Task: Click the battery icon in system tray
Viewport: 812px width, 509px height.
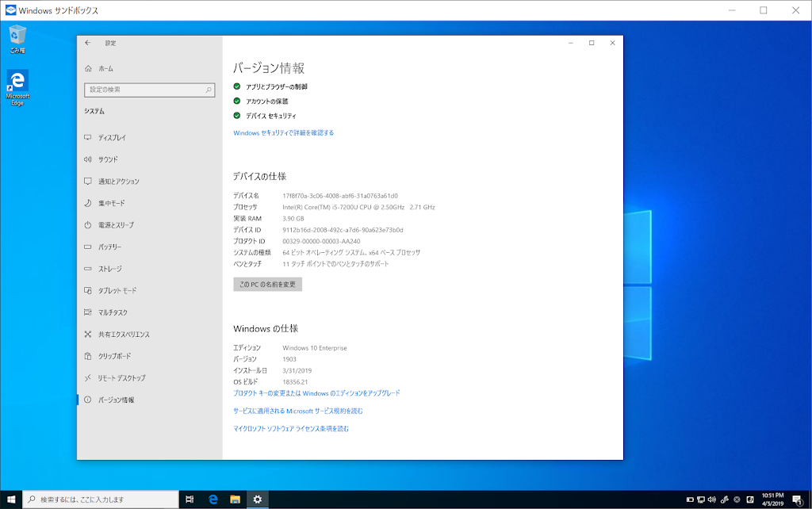Action: [x=690, y=499]
